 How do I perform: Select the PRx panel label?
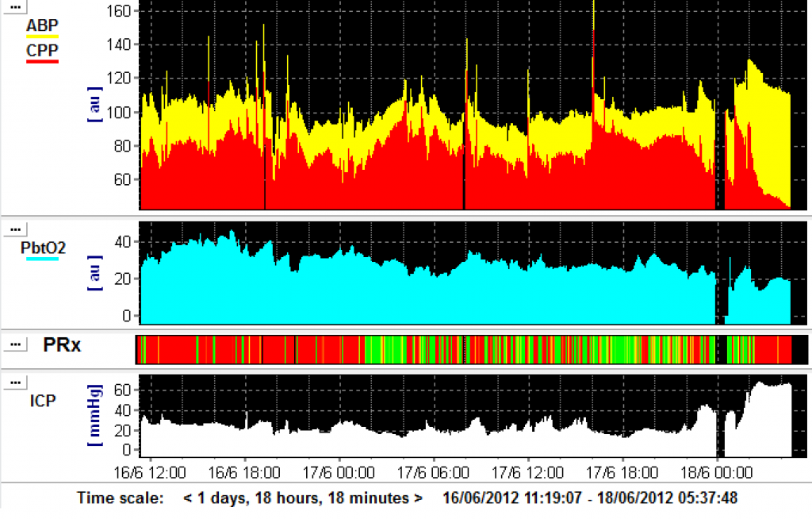(x=61, y=345)
